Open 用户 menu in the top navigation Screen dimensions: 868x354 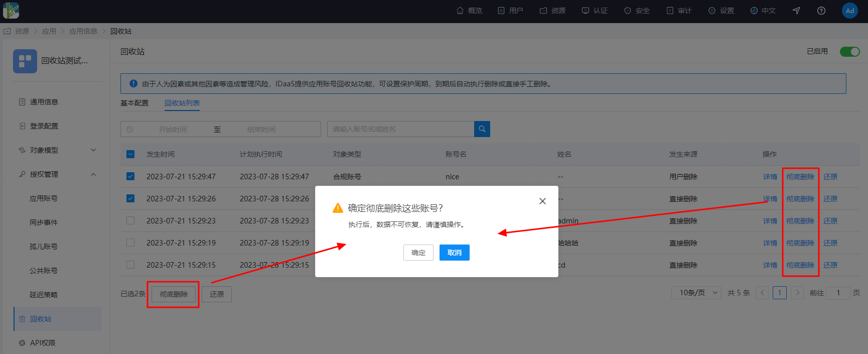511,11
